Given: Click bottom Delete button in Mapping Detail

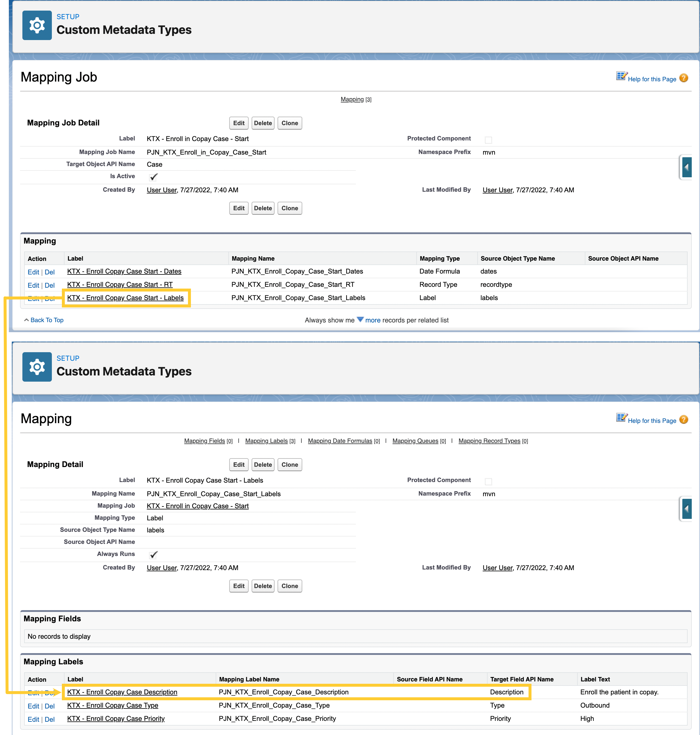Looking at the screenshot, I should point(263,586).
